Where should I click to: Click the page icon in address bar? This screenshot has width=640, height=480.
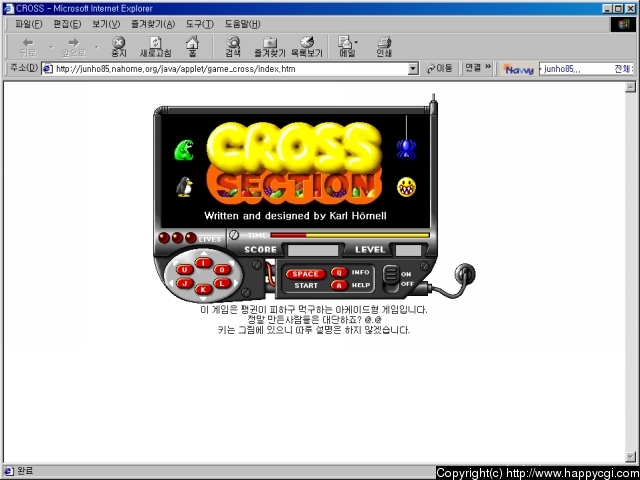click(x=48, y=69)
